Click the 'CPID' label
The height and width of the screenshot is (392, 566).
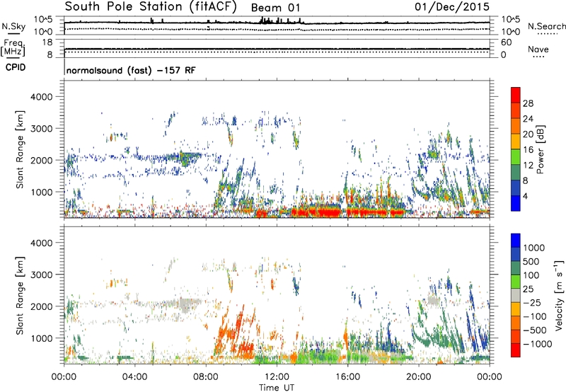tap(16, 67)
